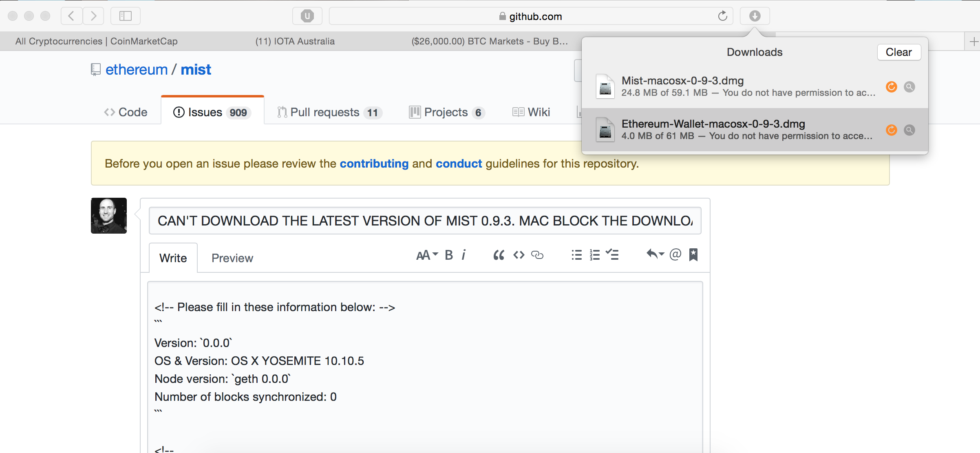The width and height of the screenshot is (980, 453).
Task: Add a numbered list
Action: pos(594,255)
